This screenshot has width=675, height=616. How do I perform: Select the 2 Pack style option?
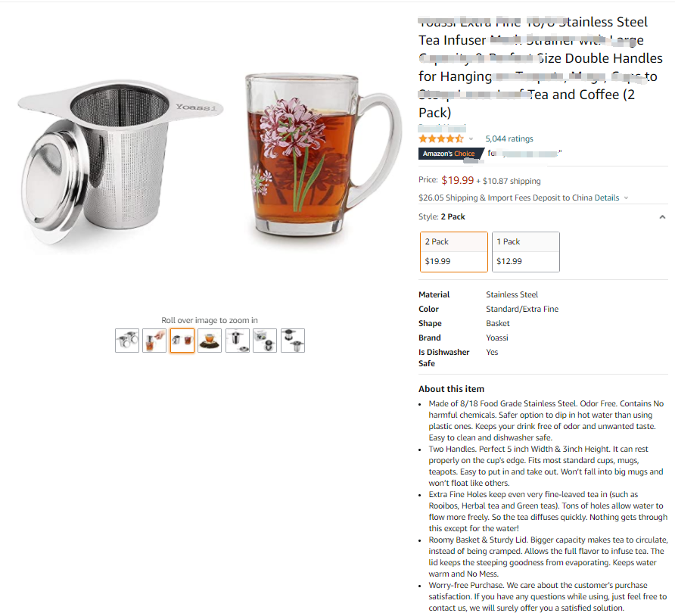pos(454,252)
